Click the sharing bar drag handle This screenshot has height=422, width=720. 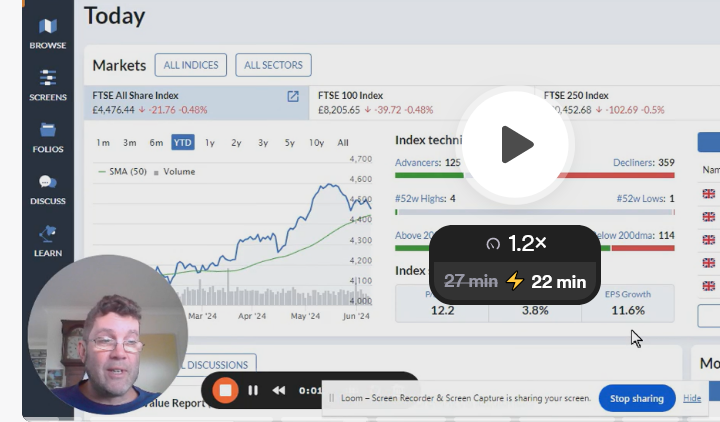click(x=332, y=398)
